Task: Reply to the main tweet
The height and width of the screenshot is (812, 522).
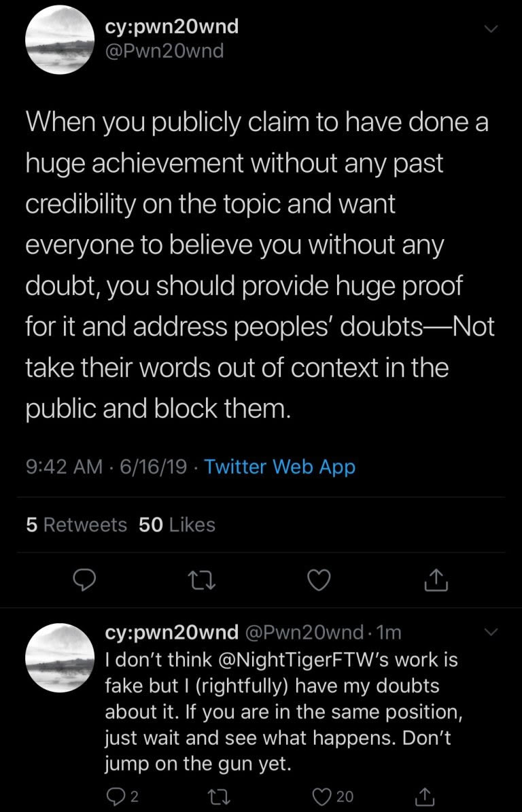Action: tap(83, 580)
